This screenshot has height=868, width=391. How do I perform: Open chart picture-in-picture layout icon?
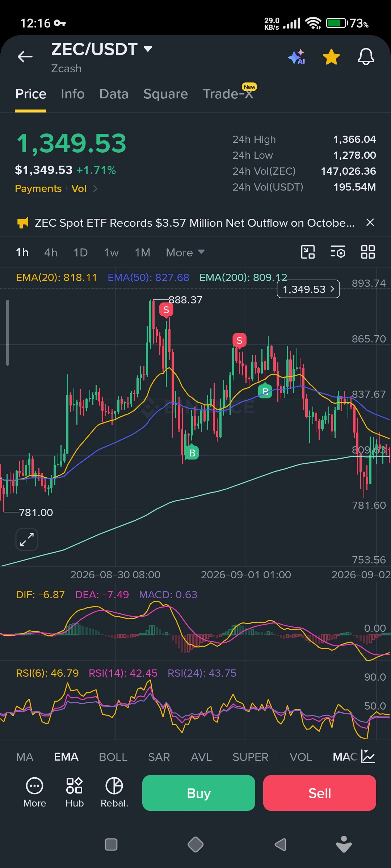coord(308,252)
